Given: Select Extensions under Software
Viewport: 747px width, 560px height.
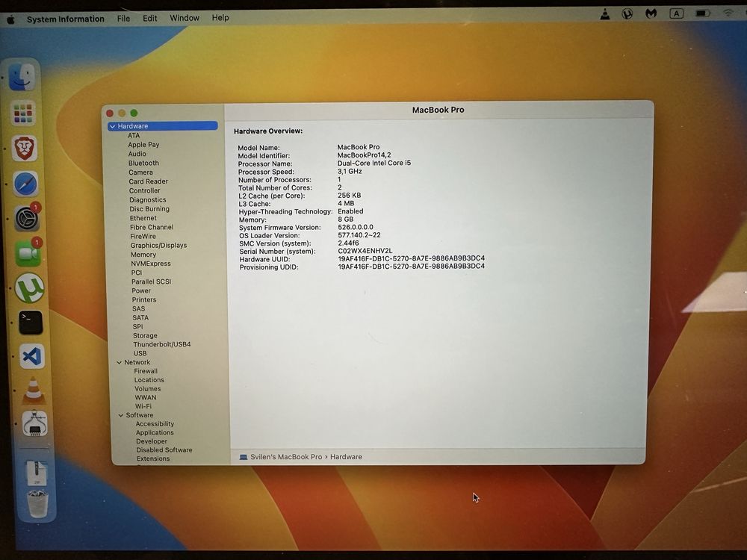Looking at the screenshot, I should coord(153,458).
